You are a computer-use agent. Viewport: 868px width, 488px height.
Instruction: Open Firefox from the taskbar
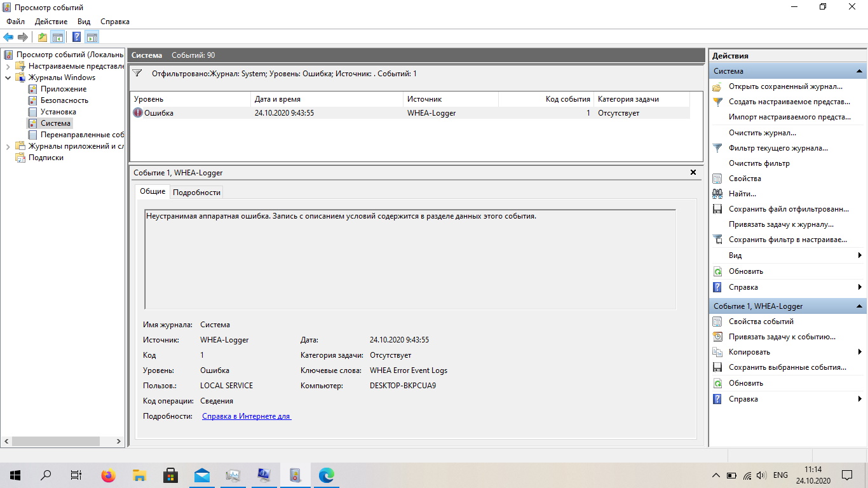pyautogui.click(x=108, y=475)
